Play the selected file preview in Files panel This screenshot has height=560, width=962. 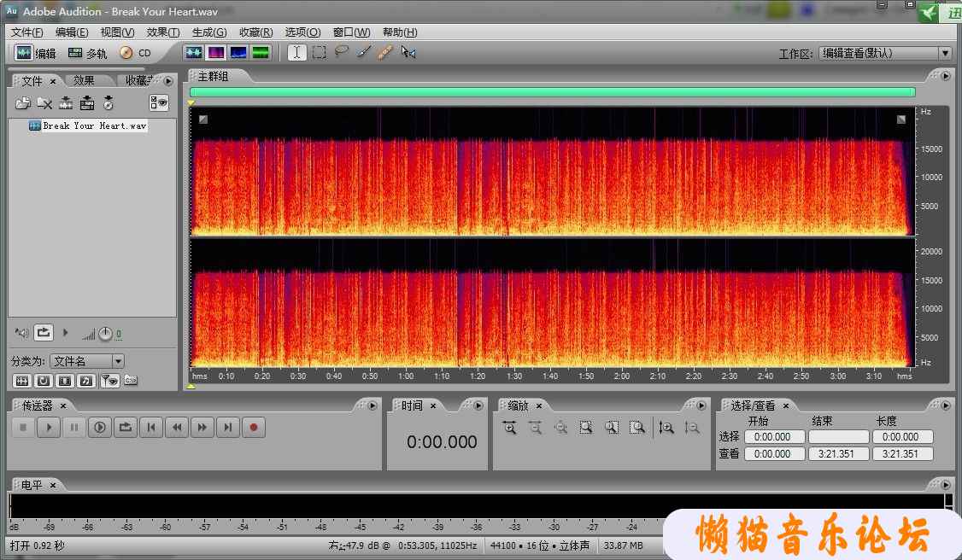click(x=65, y=333)
